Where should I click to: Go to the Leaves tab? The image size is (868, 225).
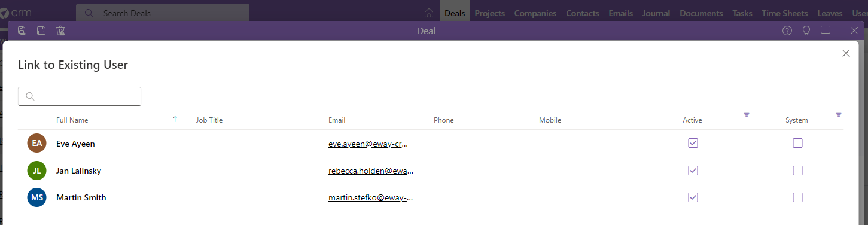point(830,13)
